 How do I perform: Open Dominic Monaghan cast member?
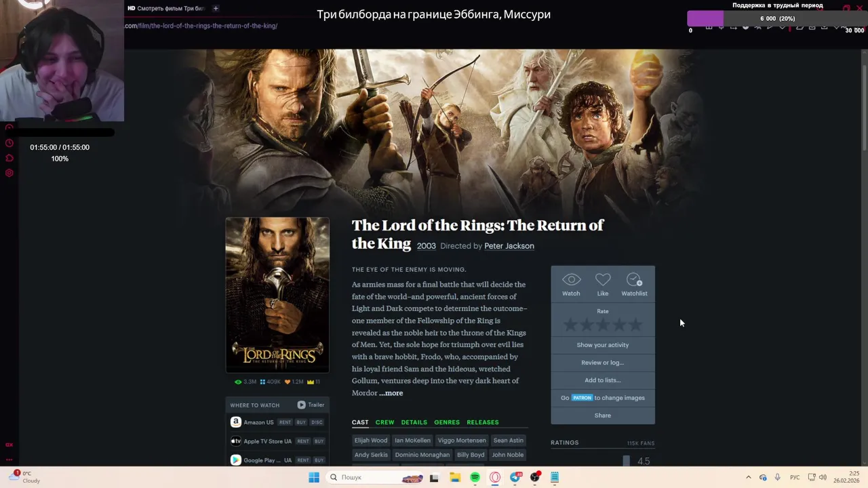(x=422, y=455)
